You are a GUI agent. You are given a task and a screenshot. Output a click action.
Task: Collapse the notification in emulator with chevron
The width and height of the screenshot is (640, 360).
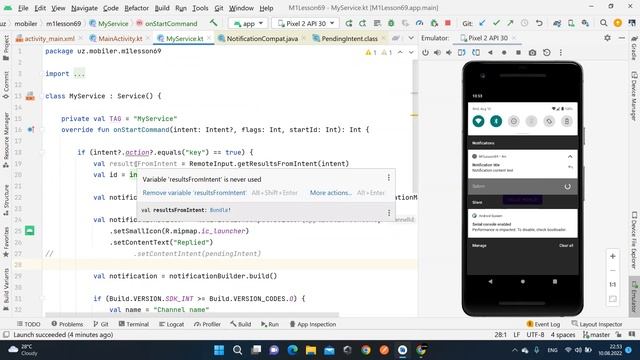[570, 157]
